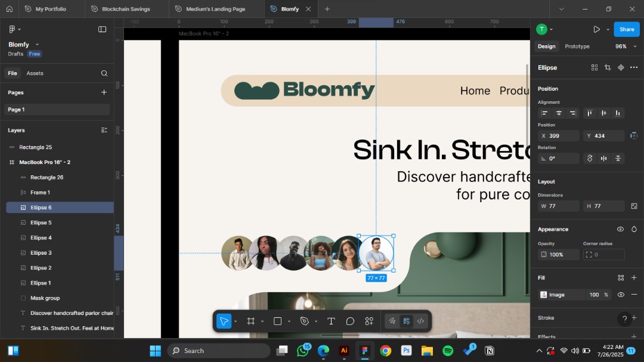644x362 pixels.
Task: Open the Assets tab in the left panel
Action: [x=35, y=73]
